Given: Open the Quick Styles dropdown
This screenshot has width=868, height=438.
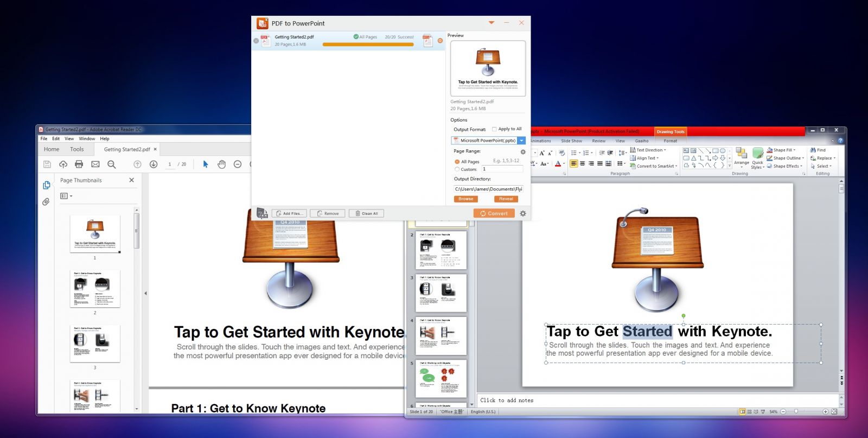Looking at the screenshot, I should coord(757,158).
